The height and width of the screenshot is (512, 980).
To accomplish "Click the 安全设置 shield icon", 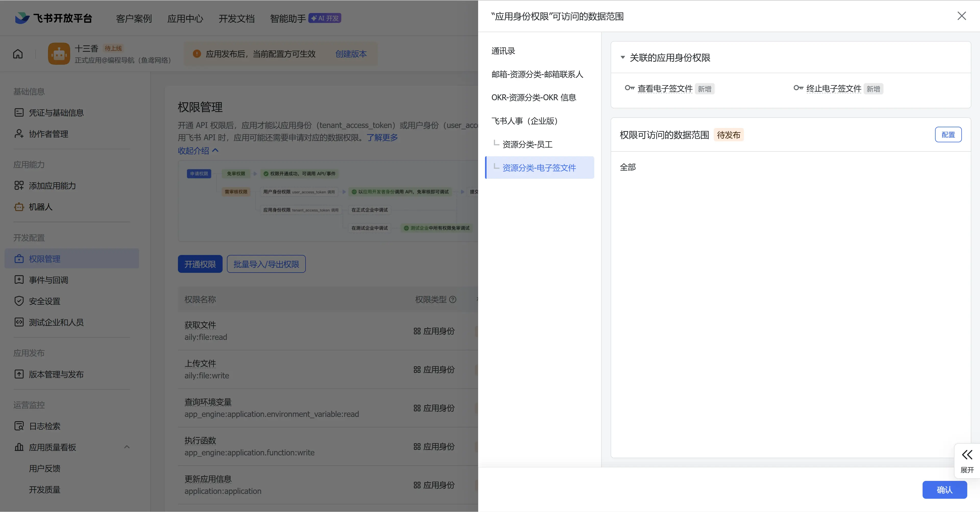I will 19,301.
